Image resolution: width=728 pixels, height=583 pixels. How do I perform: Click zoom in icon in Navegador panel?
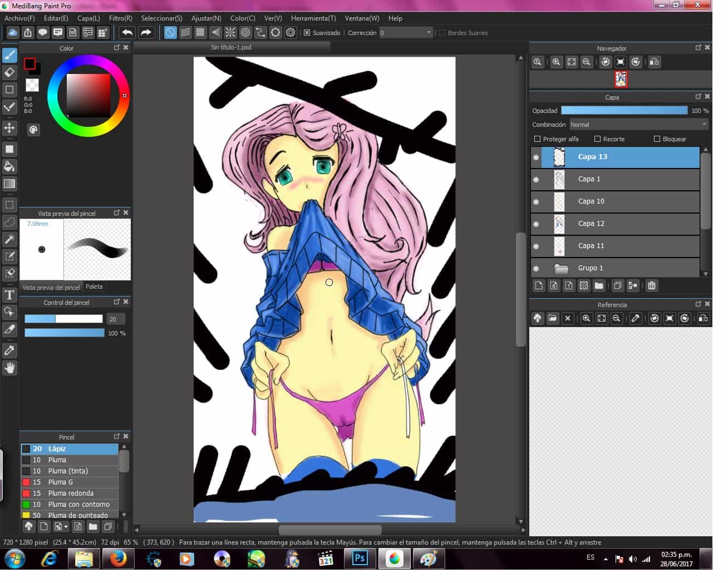click(x=556, y=62)
